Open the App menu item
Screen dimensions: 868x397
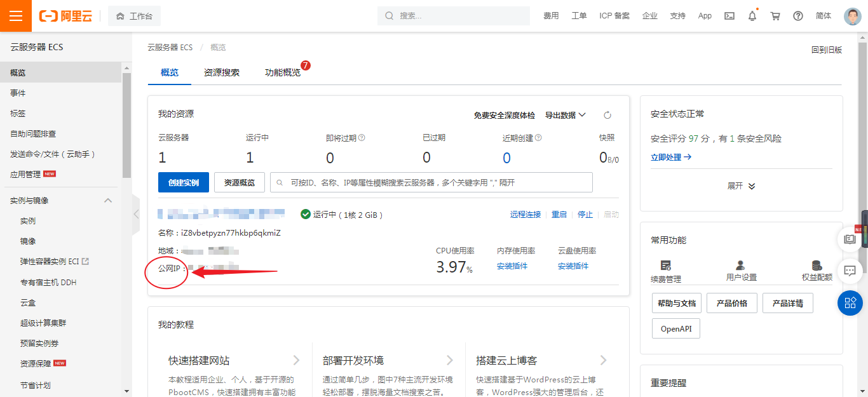[x=705, y=16]
